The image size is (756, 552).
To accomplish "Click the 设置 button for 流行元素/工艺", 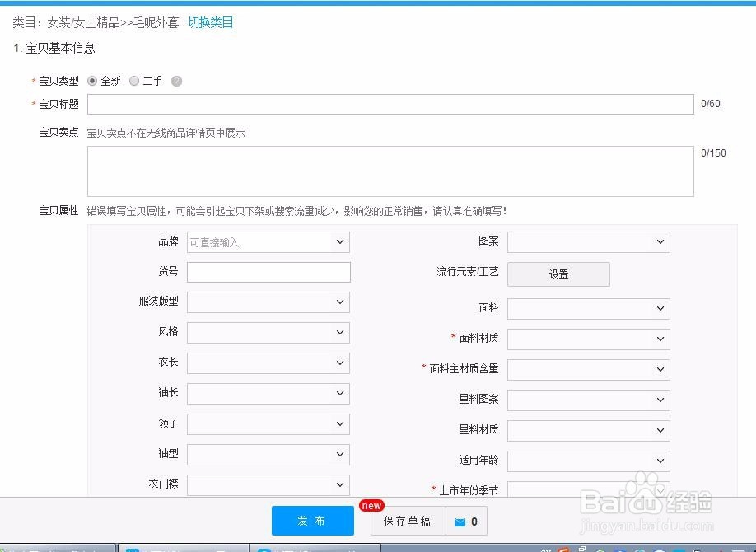I will click(x=559, y=274).
